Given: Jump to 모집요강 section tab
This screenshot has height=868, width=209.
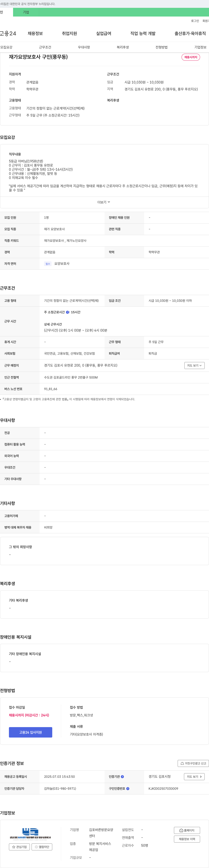Looking at the screenshot, I should (6, 47).
